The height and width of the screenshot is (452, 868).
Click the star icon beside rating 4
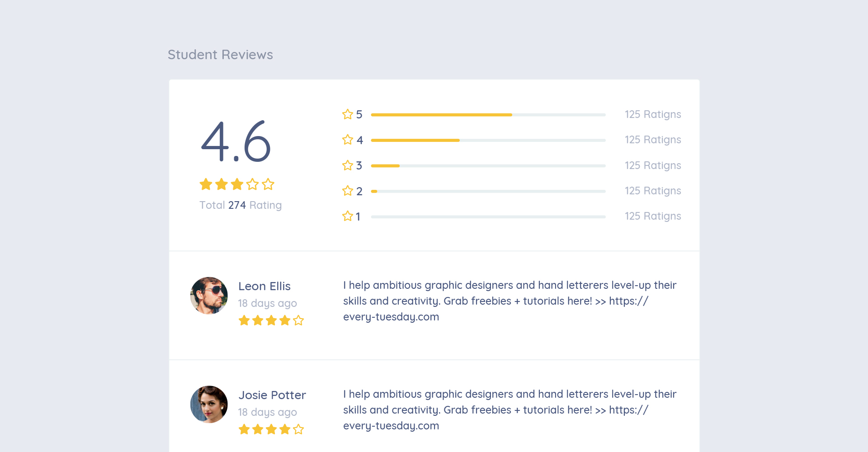(x=347, y=140)
